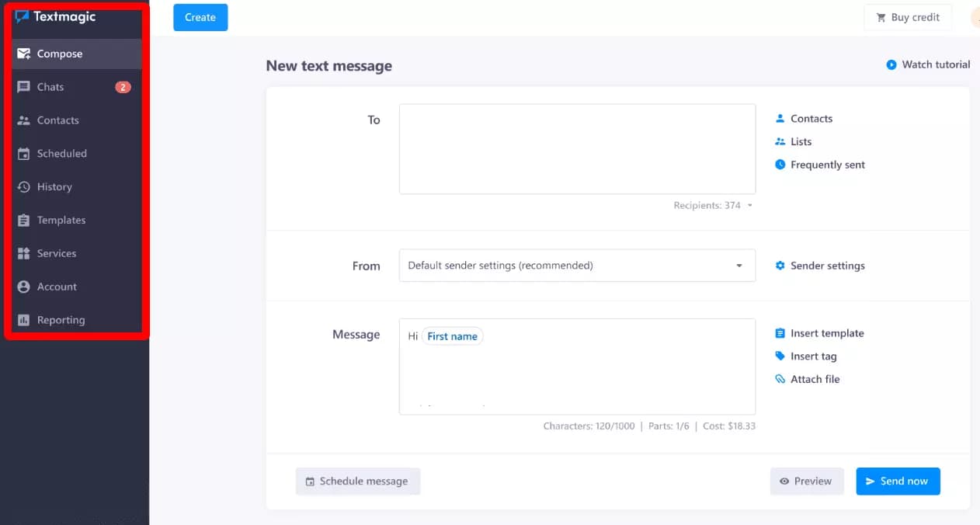
Task: Click the Buy credit button
Action: click(908, 17)
